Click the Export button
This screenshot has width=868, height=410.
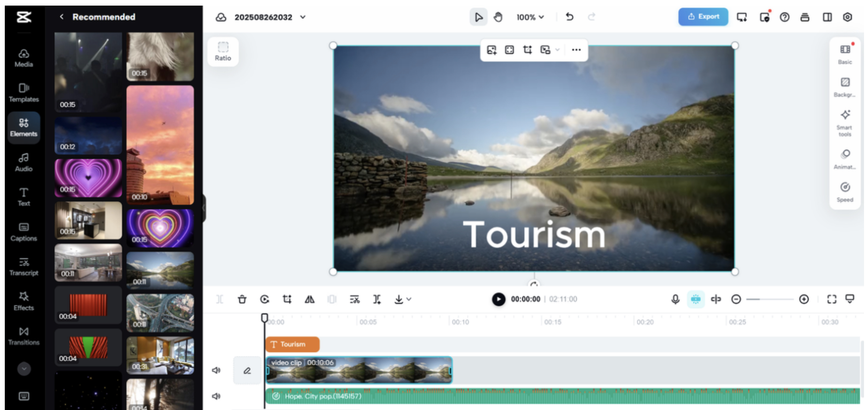coord(703,17)
